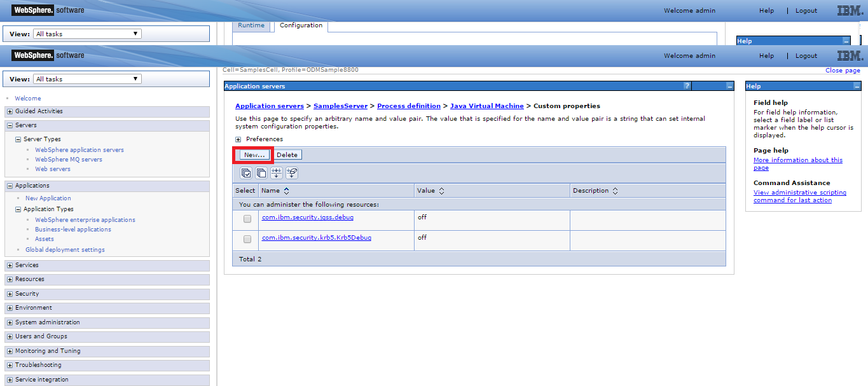The width and height of the screenshot is (868, 386).
Task: Click the Delete button
Action: (287, 155)
